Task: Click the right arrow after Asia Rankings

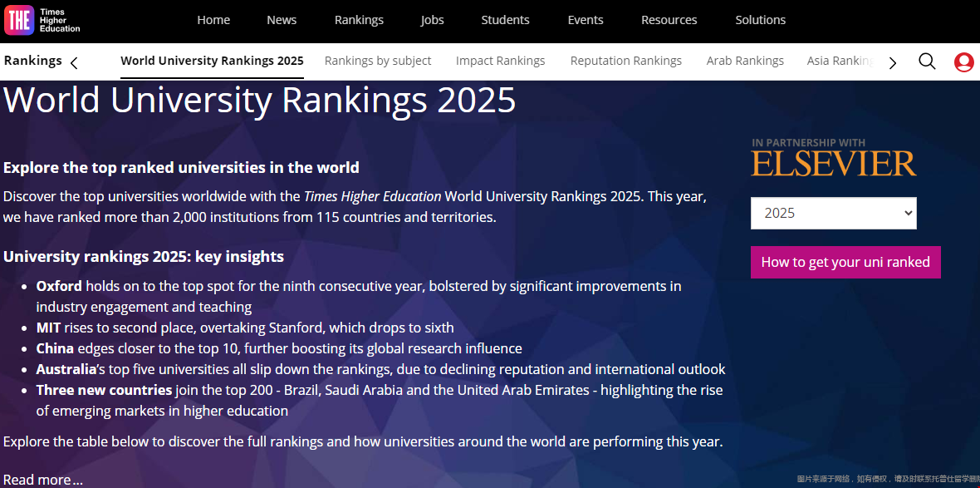Action: [893, 62]
